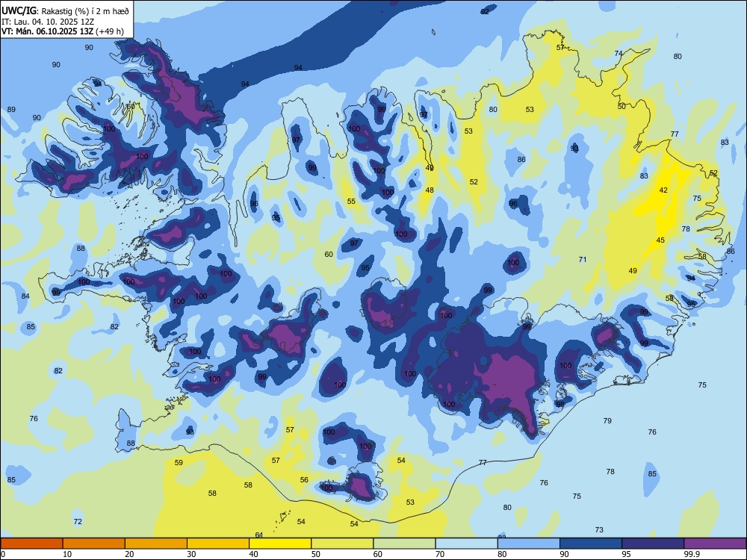Click the humidity value 55 on the map

[x=351, y=202]
